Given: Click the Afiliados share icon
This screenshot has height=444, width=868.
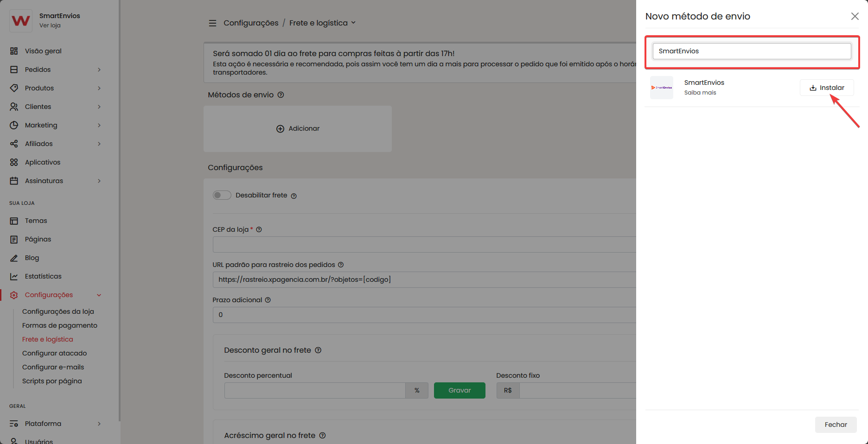Looking at the screenshot, I should [14, 144].
